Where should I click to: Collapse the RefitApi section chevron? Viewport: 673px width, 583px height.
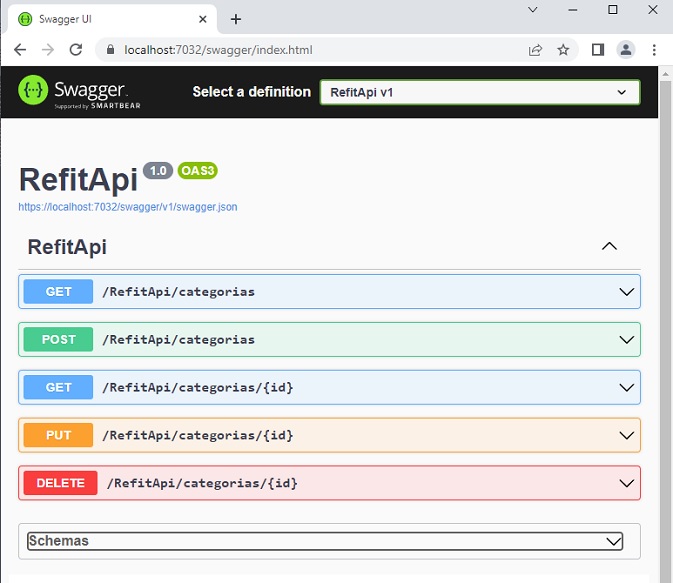pyautogui.click(x=609, y=247)
